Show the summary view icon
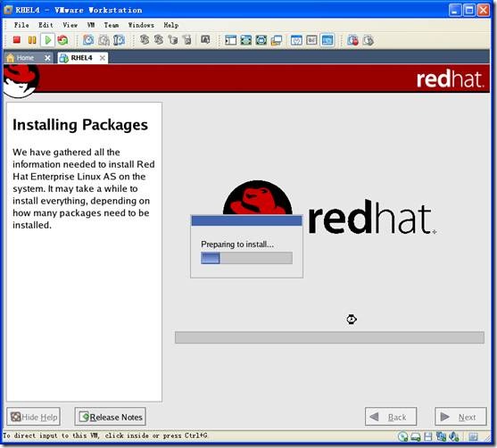Viewport: 497px width, 448px height. (296, 40)
